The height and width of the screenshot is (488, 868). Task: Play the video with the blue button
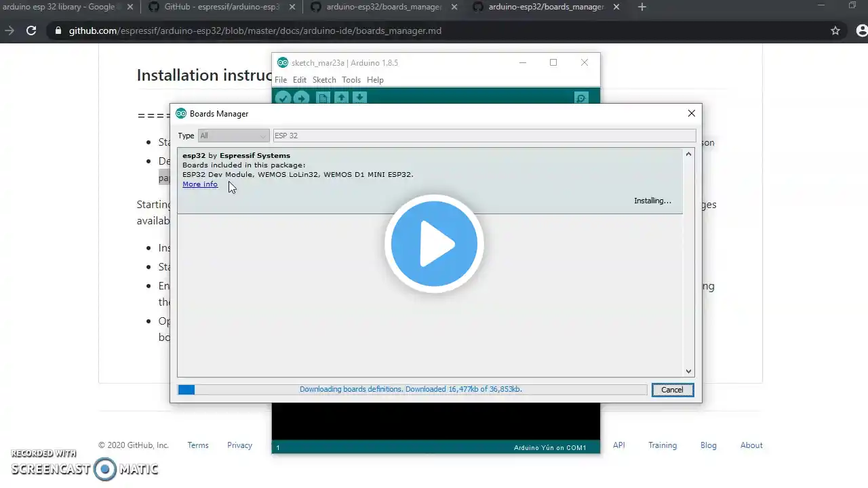(434, 244)
